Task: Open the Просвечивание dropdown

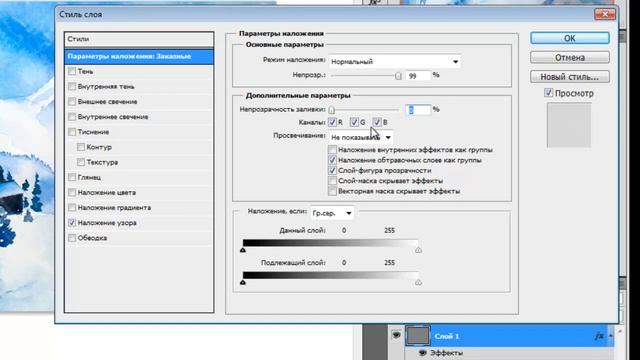Action: (x=361, y=137)
